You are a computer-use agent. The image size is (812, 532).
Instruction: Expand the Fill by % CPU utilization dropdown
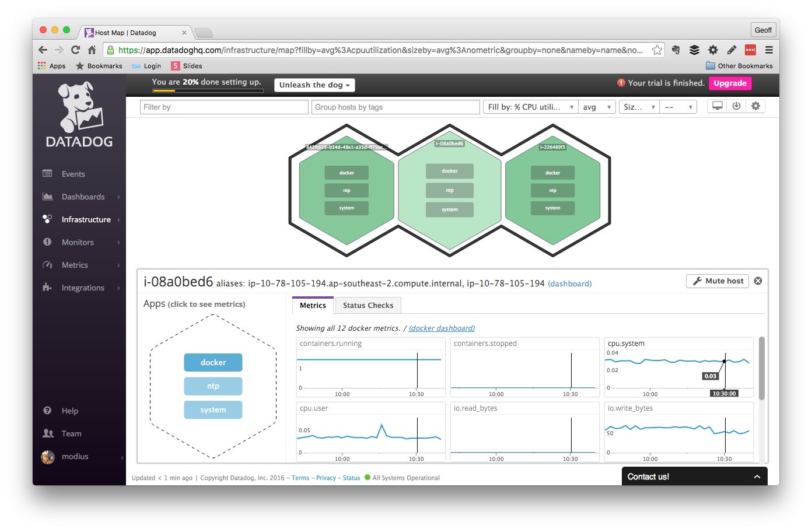pyautogui.click(x=530, y=107)
